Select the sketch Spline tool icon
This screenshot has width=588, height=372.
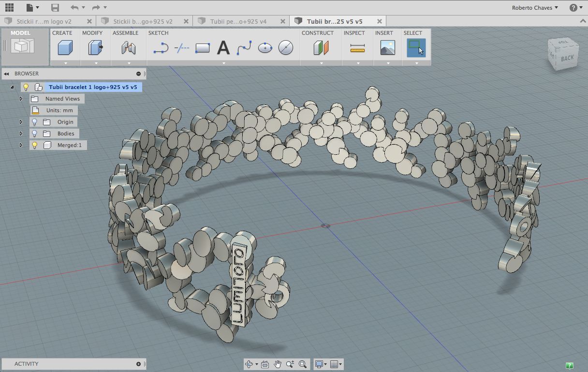[244, 48]
